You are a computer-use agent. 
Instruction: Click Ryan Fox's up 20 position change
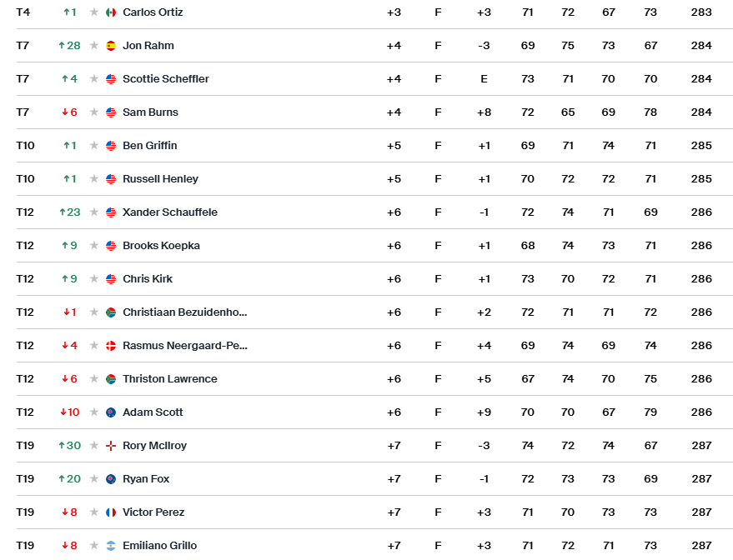69,479
